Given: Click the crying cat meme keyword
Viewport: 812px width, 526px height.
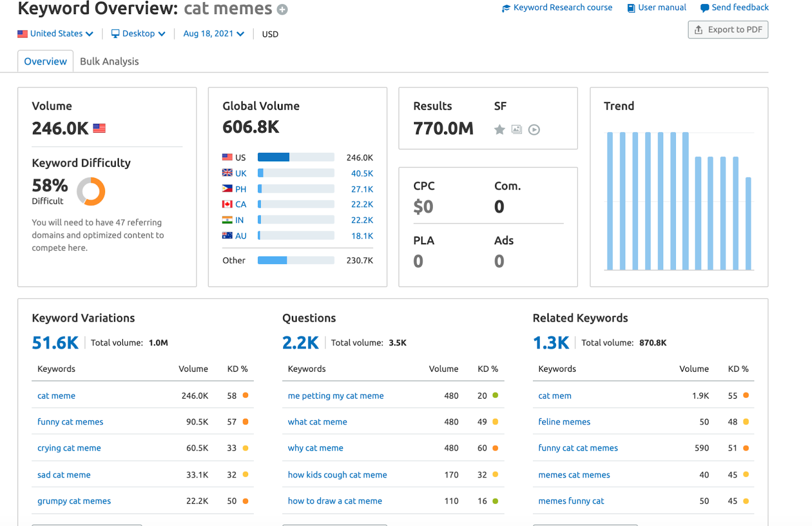Looking at the screenshot, I should [x=69, y=448].
